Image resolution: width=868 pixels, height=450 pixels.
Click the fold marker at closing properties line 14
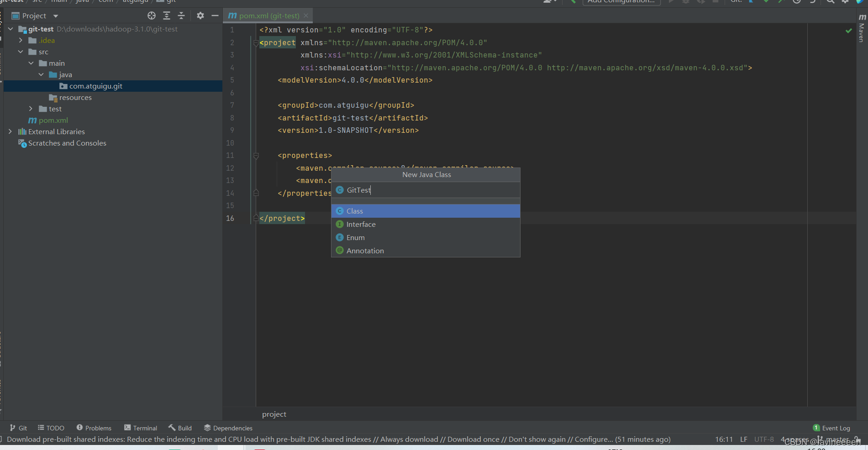256,193
